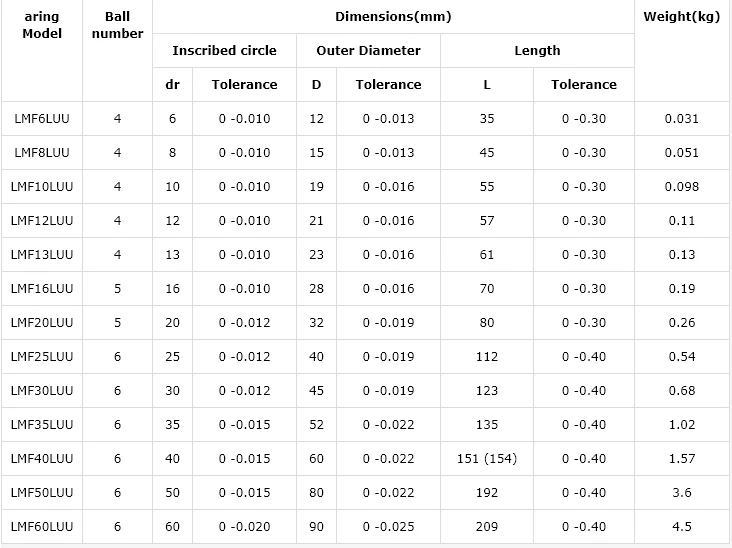The width and height of the screenshot is (732, 548).
Task: Click the LMF20LUU model cell
Action: coord(42,323)
